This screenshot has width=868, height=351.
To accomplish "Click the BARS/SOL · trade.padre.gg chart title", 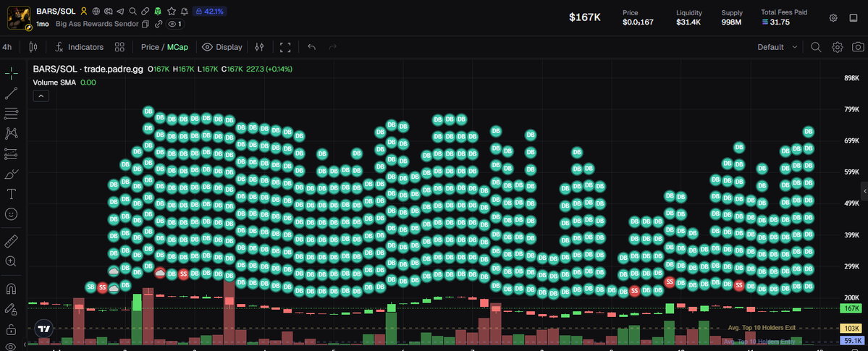I will tap(88, 69).
